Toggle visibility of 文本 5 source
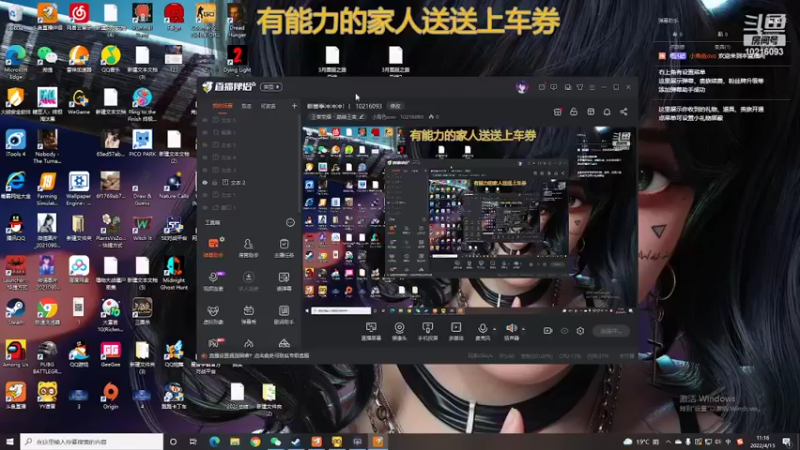 point(205,145)
